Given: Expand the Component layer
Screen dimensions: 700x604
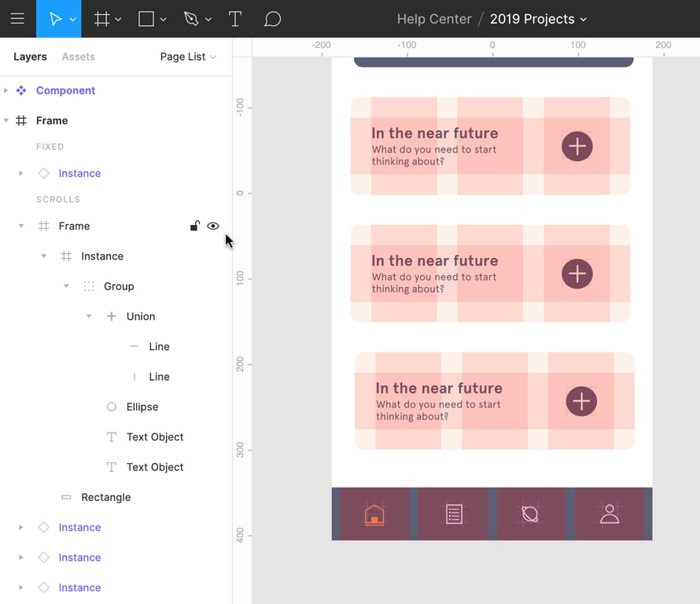Looking at the screenshot, I should (x=6, y=90).
